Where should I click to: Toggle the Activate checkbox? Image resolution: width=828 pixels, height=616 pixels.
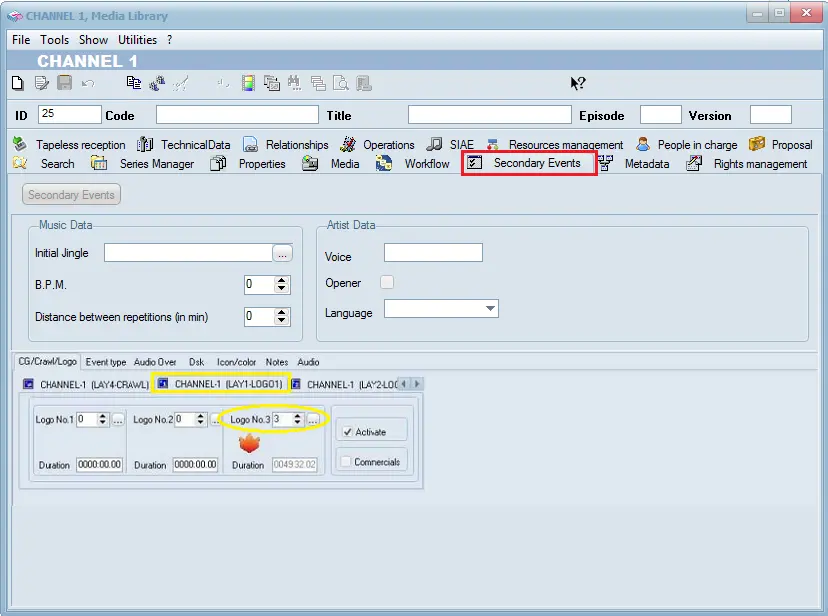click(347, 432)
